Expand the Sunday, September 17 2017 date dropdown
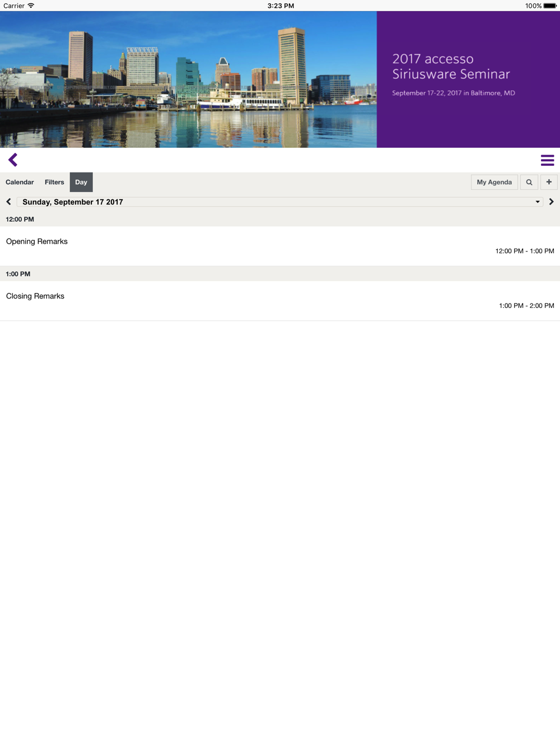The height and width of the screenshot is (747, 560). coord(280,202)
